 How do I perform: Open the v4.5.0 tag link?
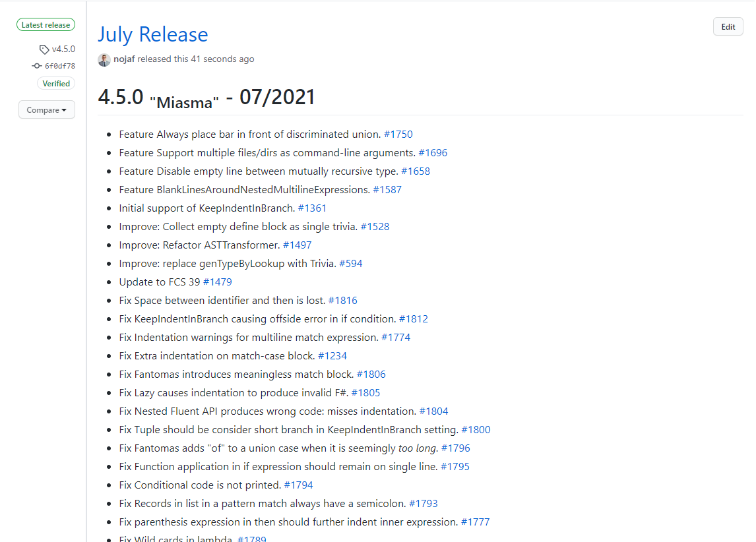click(63, 49)
